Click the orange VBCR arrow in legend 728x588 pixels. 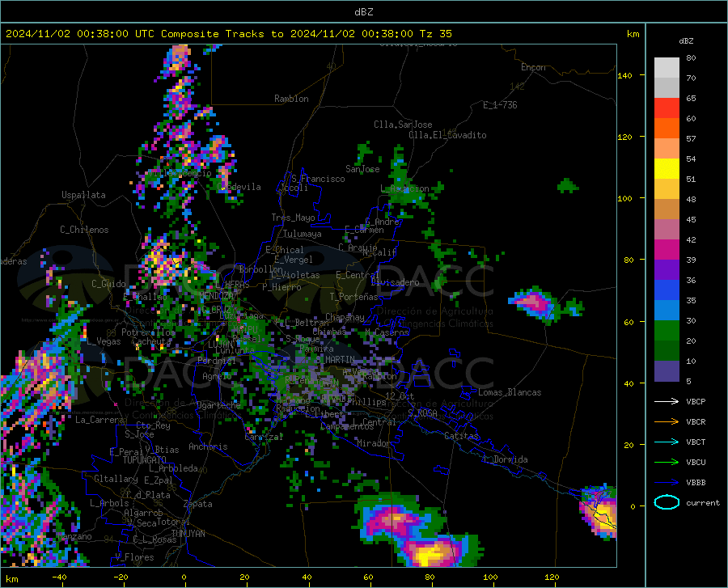point(667,422)
